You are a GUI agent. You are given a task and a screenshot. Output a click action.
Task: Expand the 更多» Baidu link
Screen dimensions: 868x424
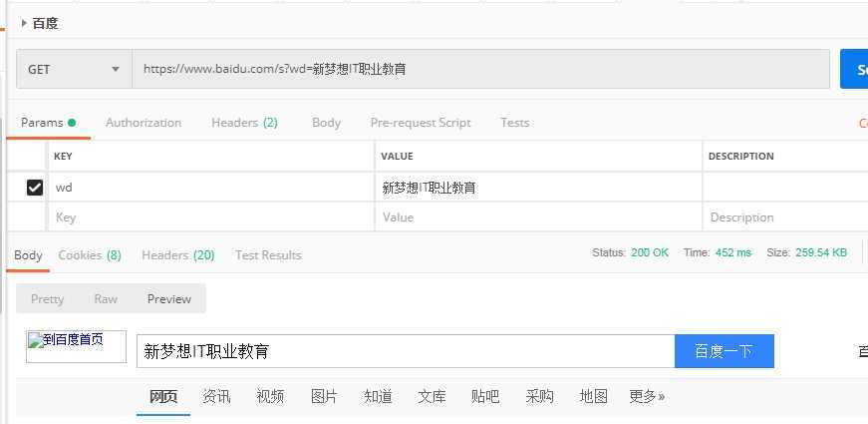647,397
